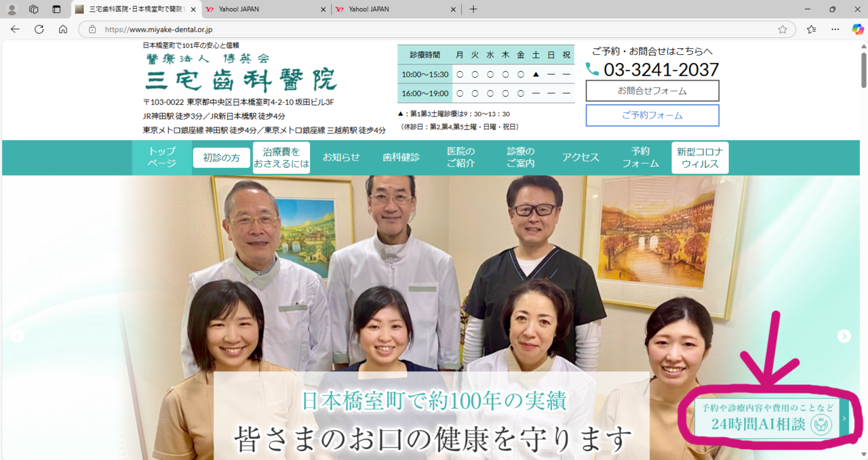Open a new browser tab

tap(473, 9)
